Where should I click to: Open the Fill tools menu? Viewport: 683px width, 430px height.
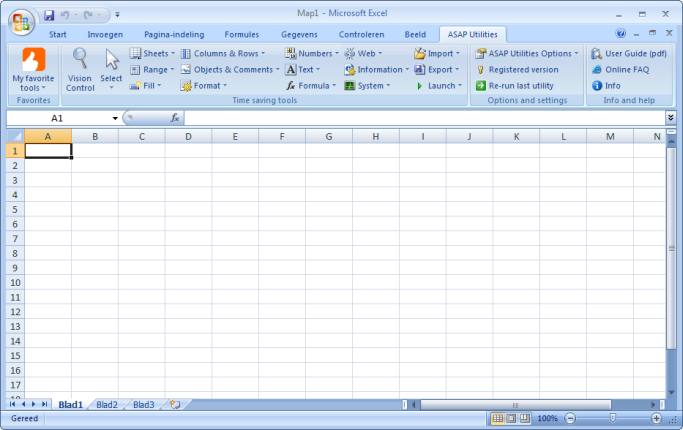click(x=146, y=86)
